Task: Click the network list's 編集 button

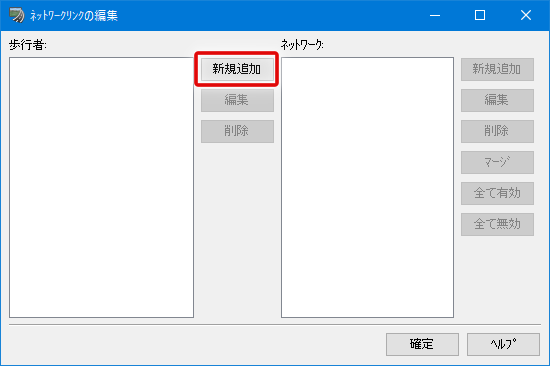Action: coord(497,100)
